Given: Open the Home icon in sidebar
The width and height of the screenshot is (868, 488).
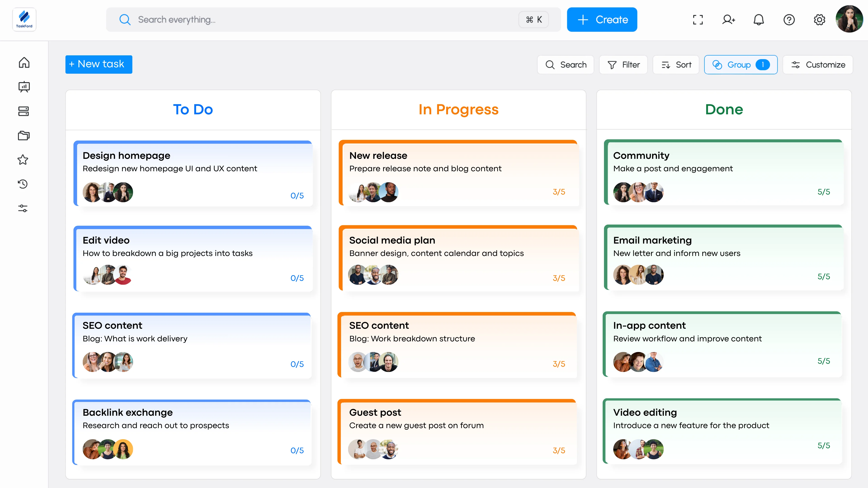Looking at the screenshot, I should pos(24,63).
